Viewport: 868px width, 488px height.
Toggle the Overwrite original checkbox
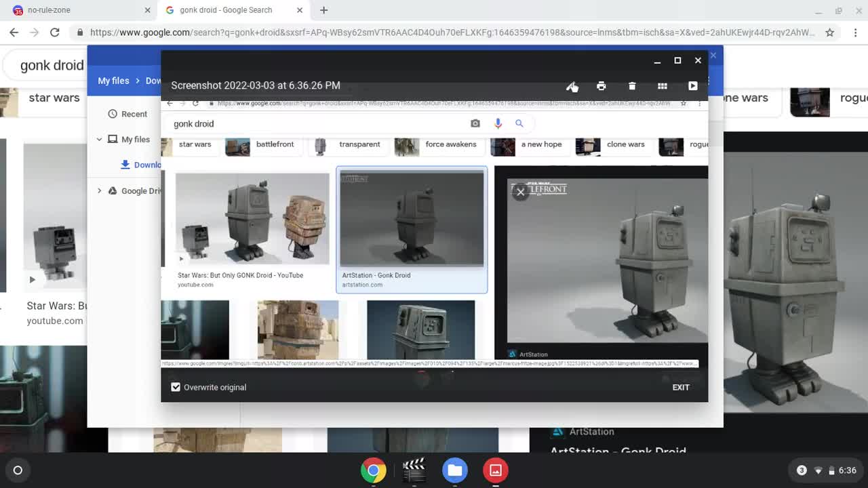(176, 387)
